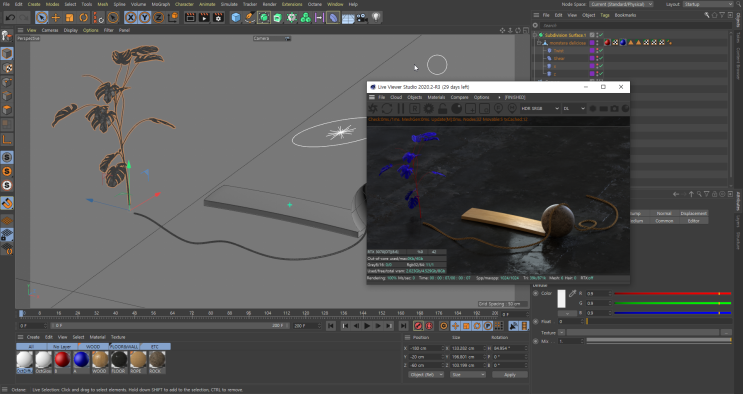Adjust red R color slider

click(672, 293)
